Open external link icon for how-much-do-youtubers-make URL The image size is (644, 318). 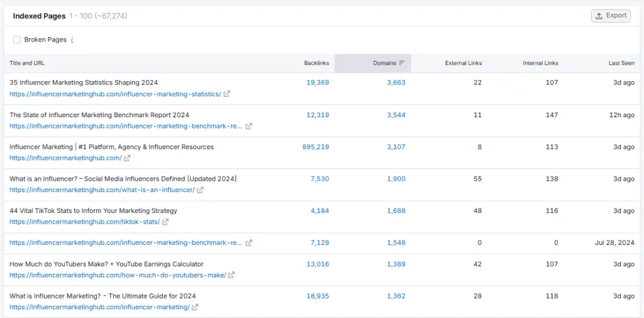click(232, 275)
